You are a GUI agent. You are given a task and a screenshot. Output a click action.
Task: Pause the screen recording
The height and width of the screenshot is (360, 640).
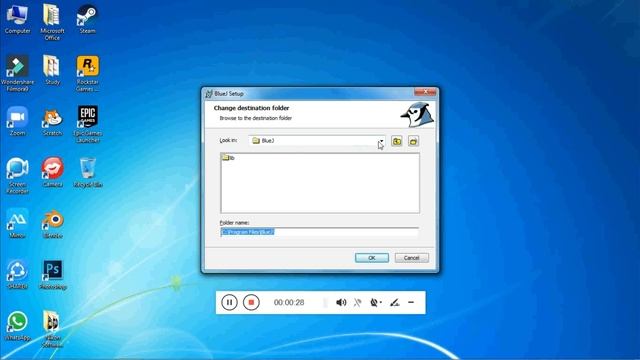[229, 302]
